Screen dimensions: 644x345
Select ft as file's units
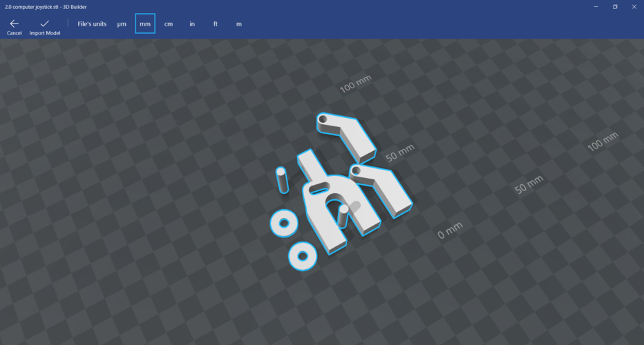click(x=215, y=23)
